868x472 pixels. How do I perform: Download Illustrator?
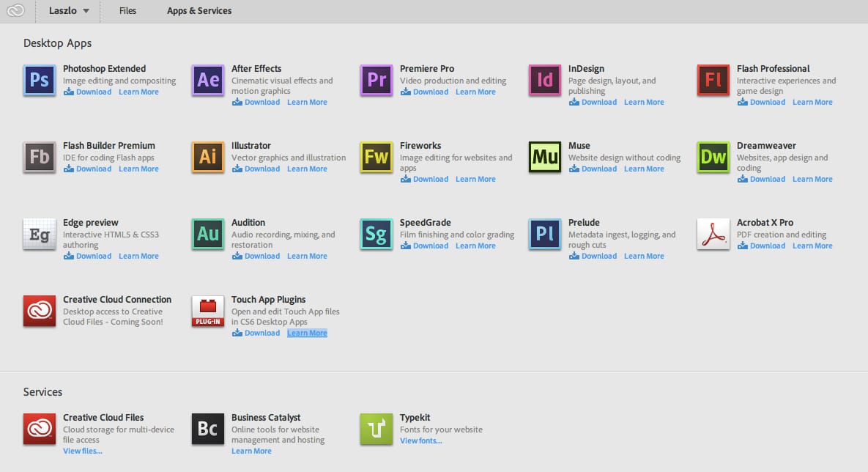coord(256,169)
